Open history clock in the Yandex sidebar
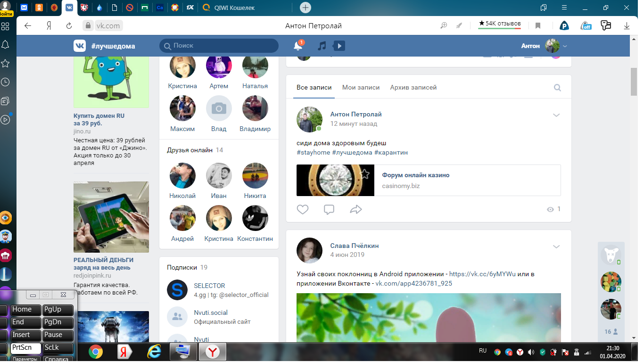The image size is (644, 362). (x=6, y=82)
